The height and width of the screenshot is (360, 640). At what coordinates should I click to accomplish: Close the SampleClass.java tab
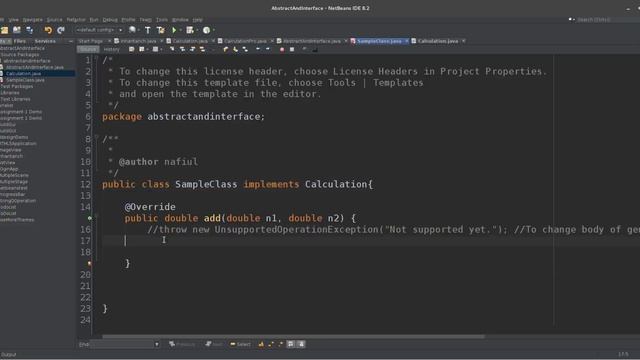[x=407, y=41]
